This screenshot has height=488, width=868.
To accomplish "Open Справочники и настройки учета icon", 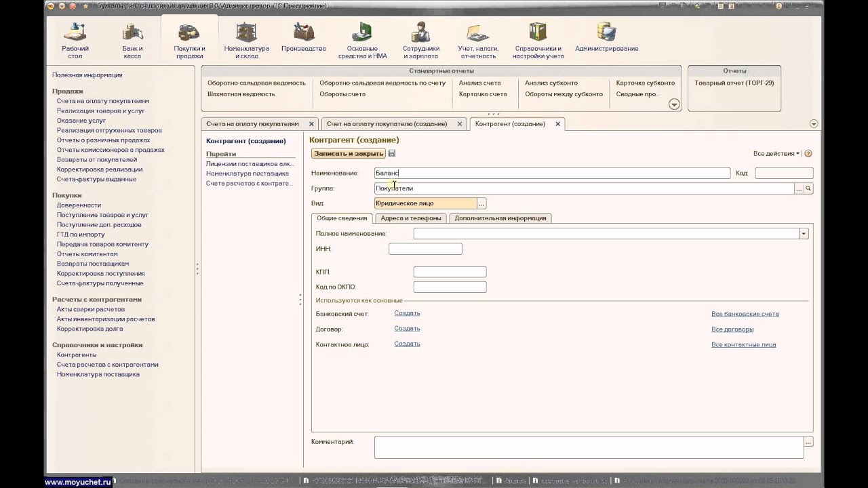I will (x=538, y=41).
